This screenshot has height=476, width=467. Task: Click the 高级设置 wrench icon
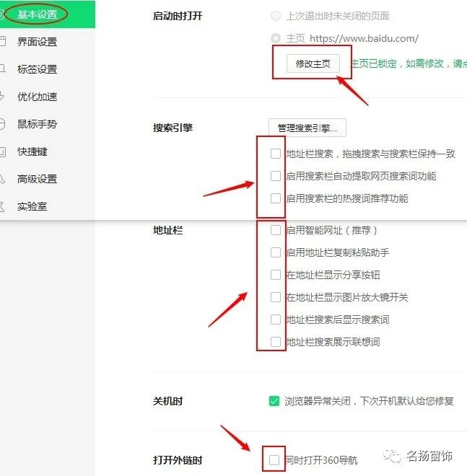click(x=2, y=179)
